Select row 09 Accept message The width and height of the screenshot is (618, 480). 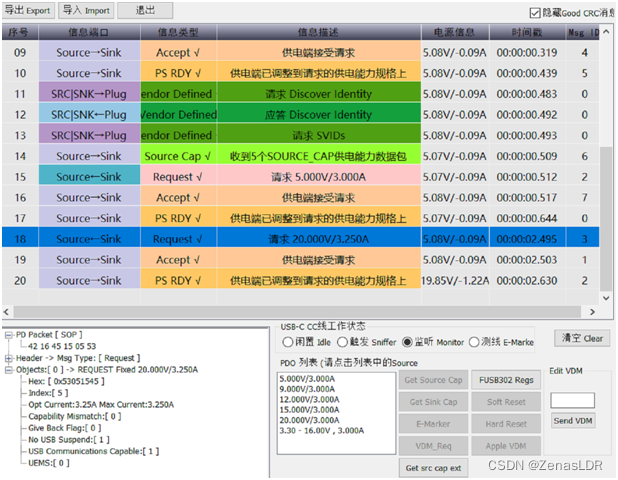(300, 52)
